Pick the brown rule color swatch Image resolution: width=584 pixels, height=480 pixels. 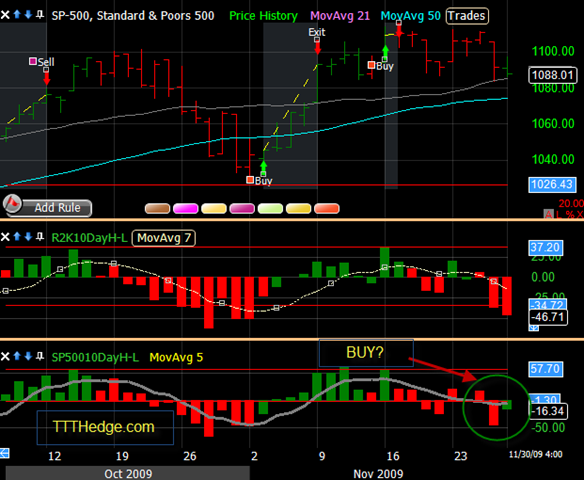tap(157, 209)
